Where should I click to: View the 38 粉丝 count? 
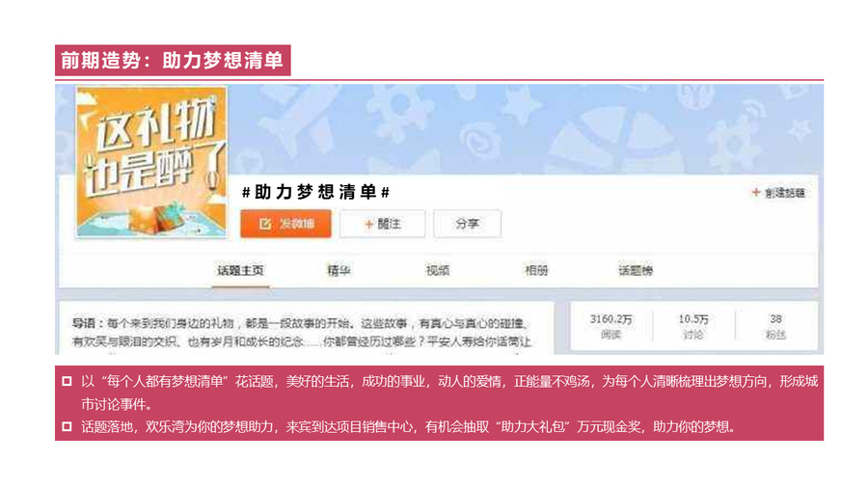[x=775, y=326]
